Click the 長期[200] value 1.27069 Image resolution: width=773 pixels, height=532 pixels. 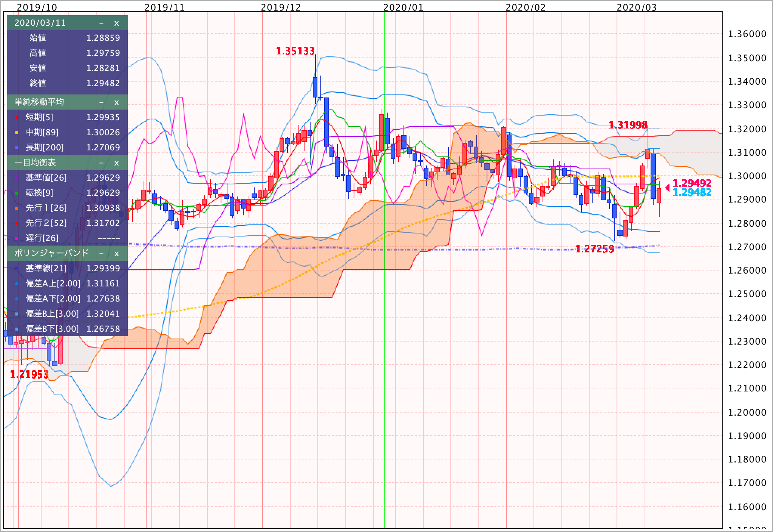point(103,147)
